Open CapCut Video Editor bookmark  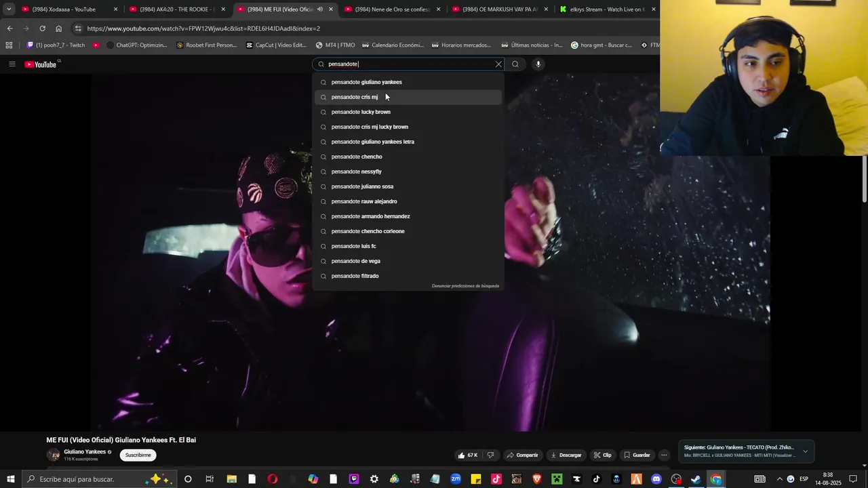[x=276, y=45]
